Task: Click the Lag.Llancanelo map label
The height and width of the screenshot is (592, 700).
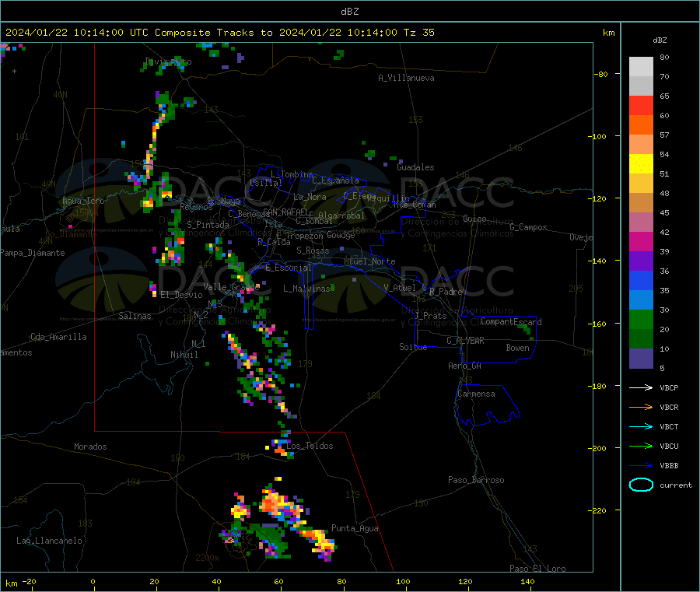Action: tap(49, 541)
